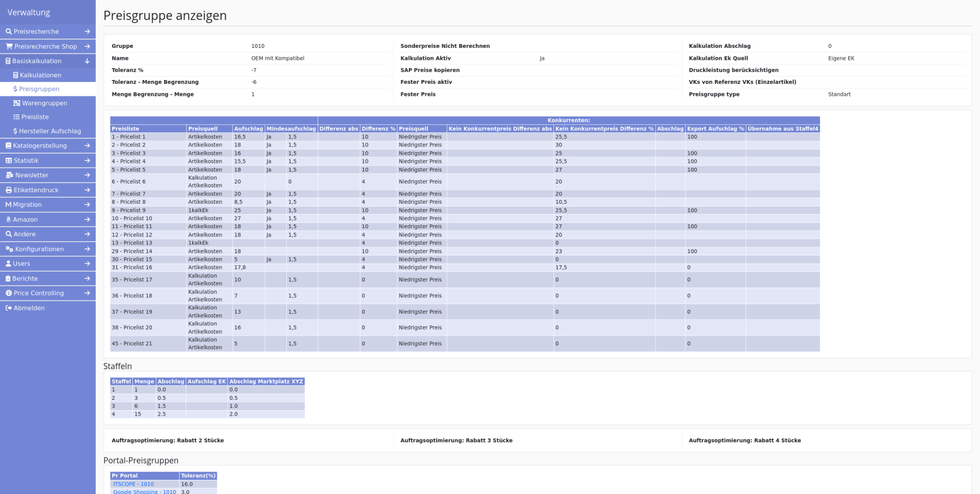Open the Hersteller Aufschlag submenu item
980x494 pixels.
48,131
